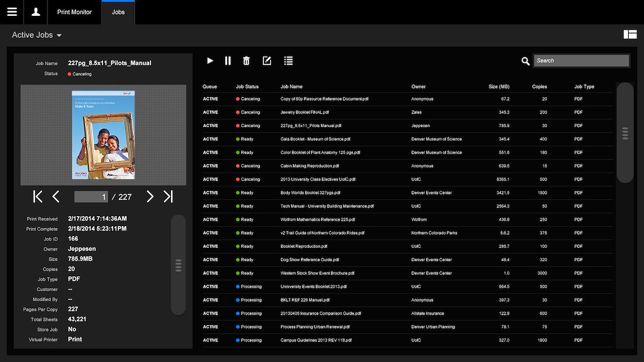644x362 pixels.
Task: Click the copies '3000' cell
Action: click(542, 273)
